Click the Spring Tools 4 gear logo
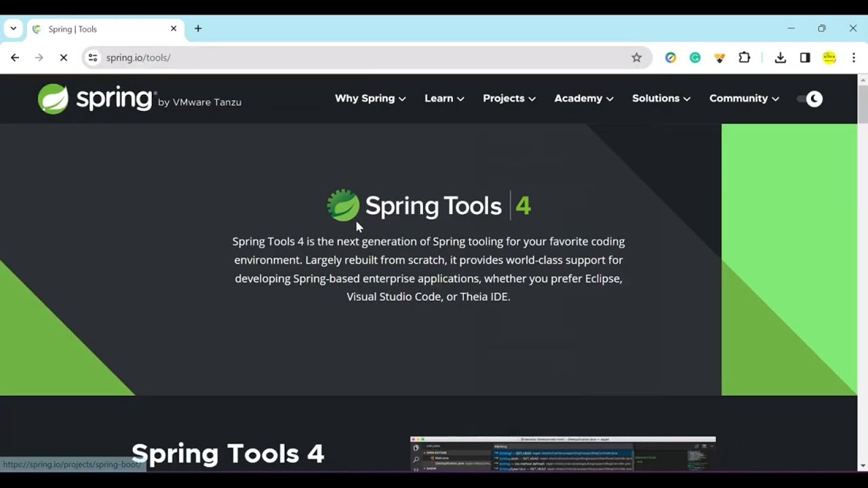Screen dimensions: 868x488 344,205
